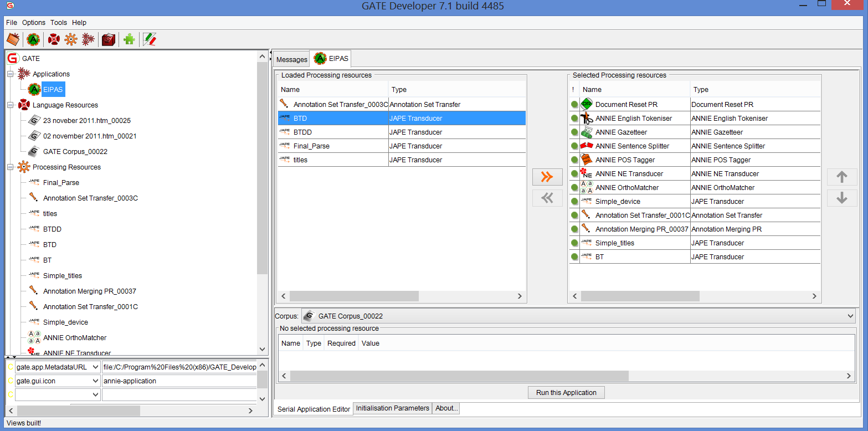868x431 pixels.
Task: Open the annotation diff toolbar icon
Action: (150, 39)
